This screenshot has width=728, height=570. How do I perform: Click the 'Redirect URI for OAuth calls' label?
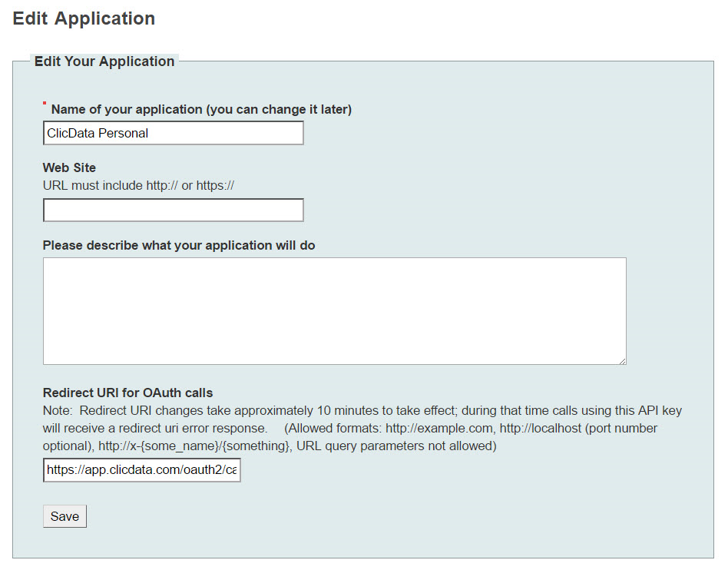coord(127,393)
